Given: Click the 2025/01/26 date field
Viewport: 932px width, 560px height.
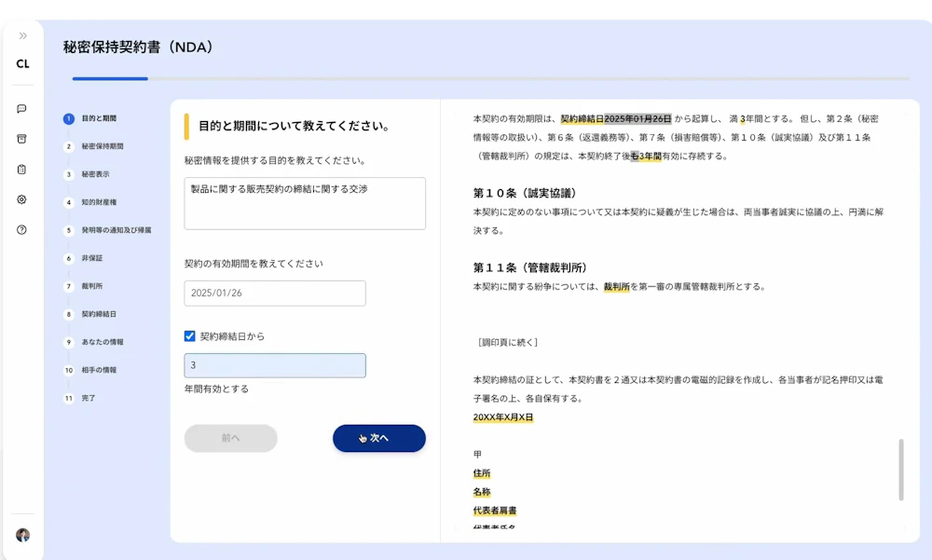Looking at the screenshot, I should coord(274,293).
